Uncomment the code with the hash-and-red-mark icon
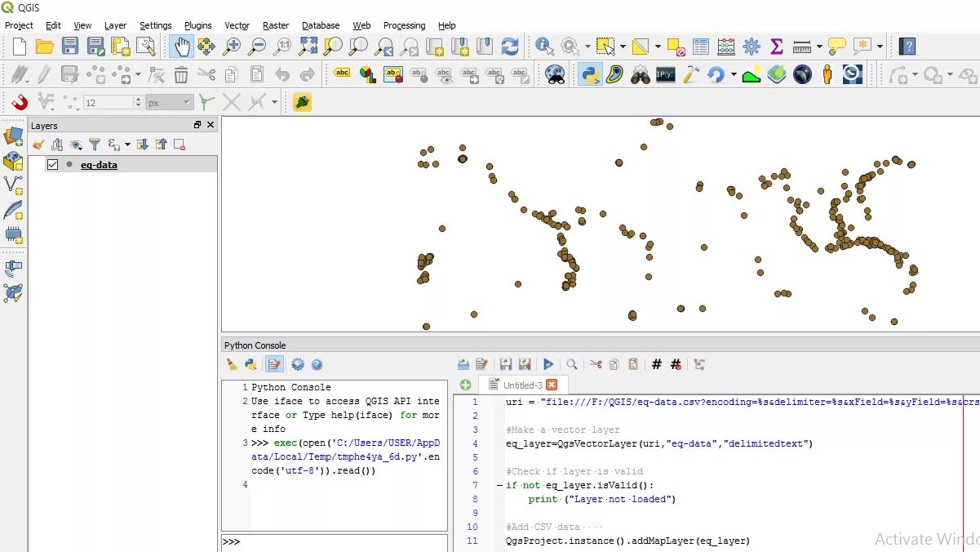The width and height of the screenshot is (980, 552). coord(676,365)
